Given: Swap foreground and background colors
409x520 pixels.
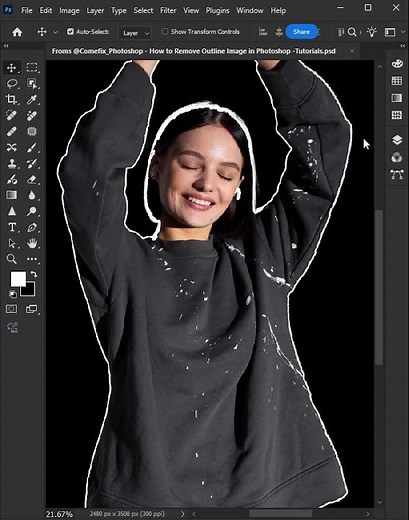Looking at the screenshot, I should pyautogui.click(x=34, y=274).
